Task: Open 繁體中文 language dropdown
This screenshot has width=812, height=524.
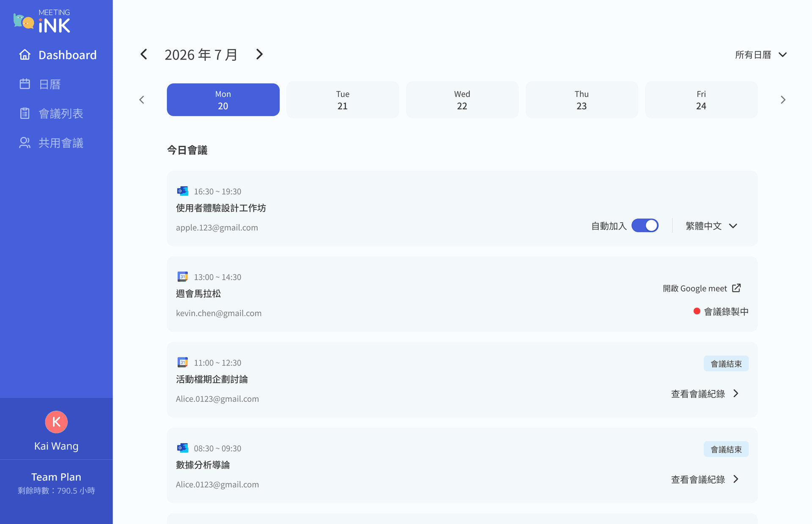Action: (x=711, y=226)
